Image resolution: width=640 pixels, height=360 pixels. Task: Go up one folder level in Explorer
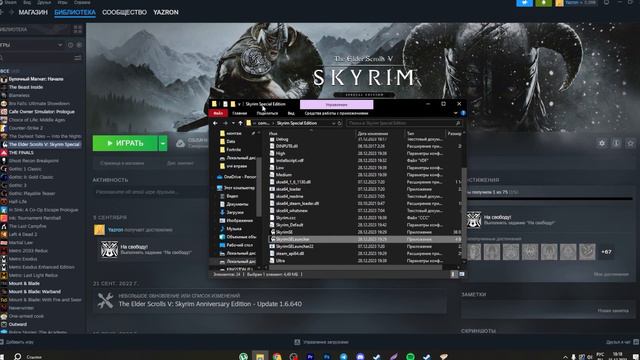click(240, 123)
